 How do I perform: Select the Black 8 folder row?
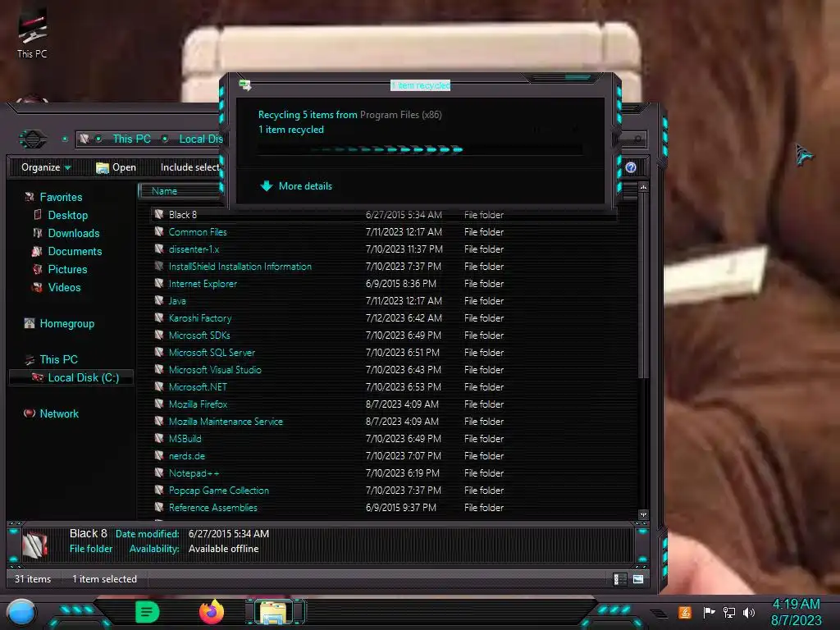(385, 215)
